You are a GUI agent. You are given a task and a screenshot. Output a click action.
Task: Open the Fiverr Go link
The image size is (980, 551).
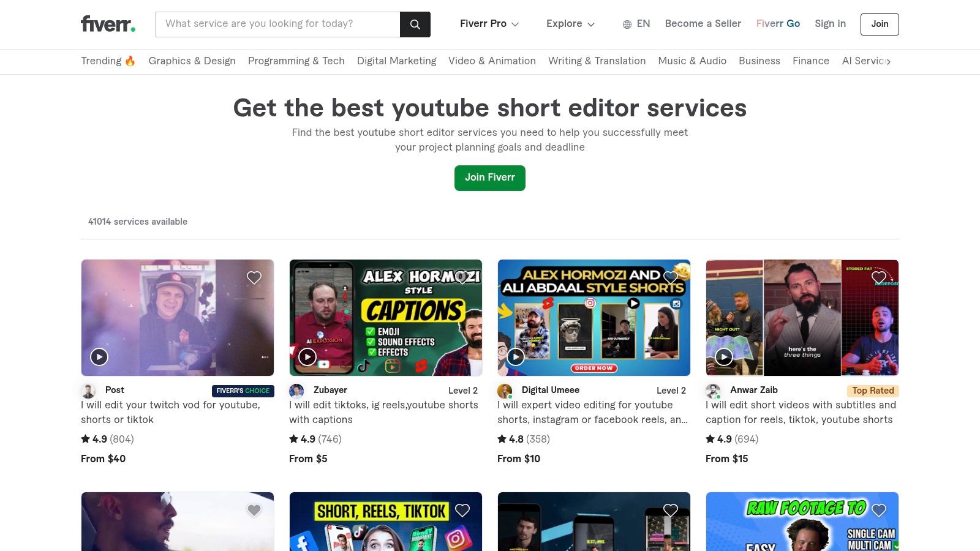tap(778, 24)
